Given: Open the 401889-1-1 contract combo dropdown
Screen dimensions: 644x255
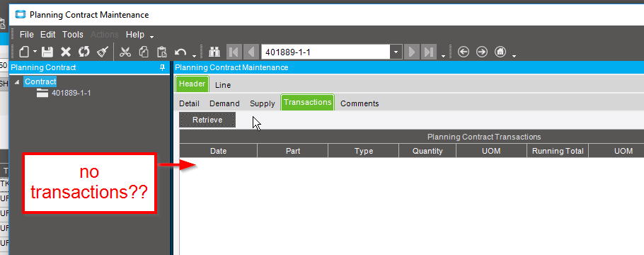Looking at the screenshot, I should (x=396, y=52).
